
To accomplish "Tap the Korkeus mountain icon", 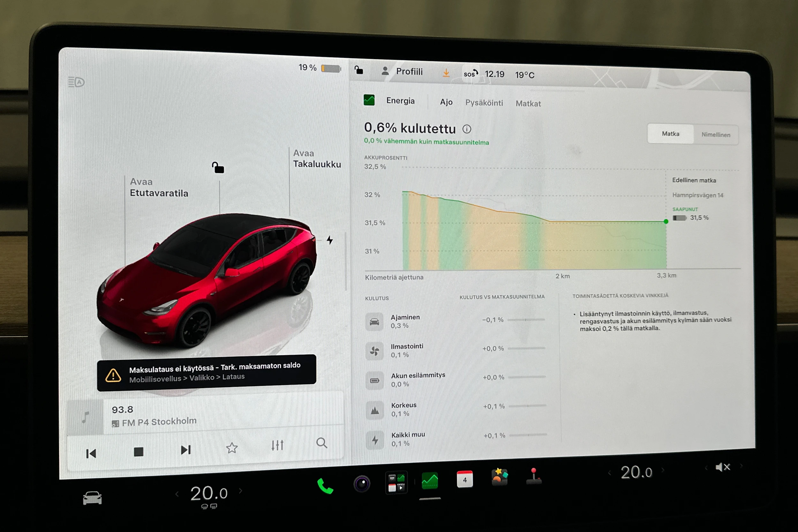I will click(375, 410).
